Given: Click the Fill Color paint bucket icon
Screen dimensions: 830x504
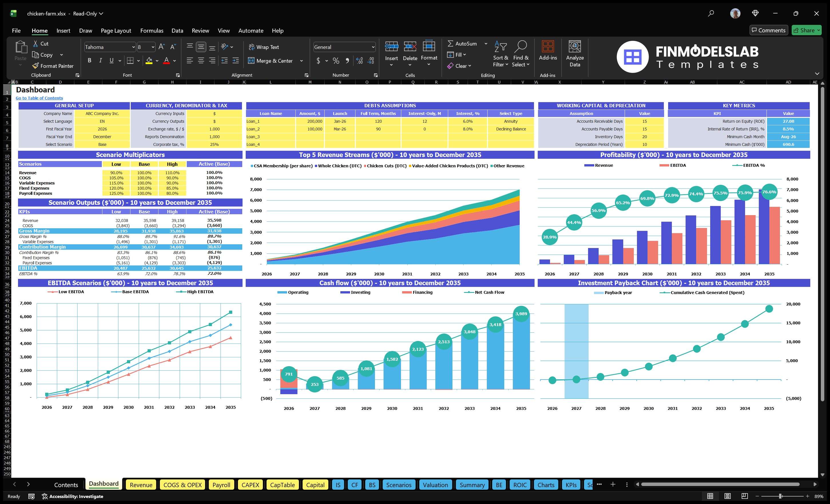Looking at the screenshot, I should point(149,61).
